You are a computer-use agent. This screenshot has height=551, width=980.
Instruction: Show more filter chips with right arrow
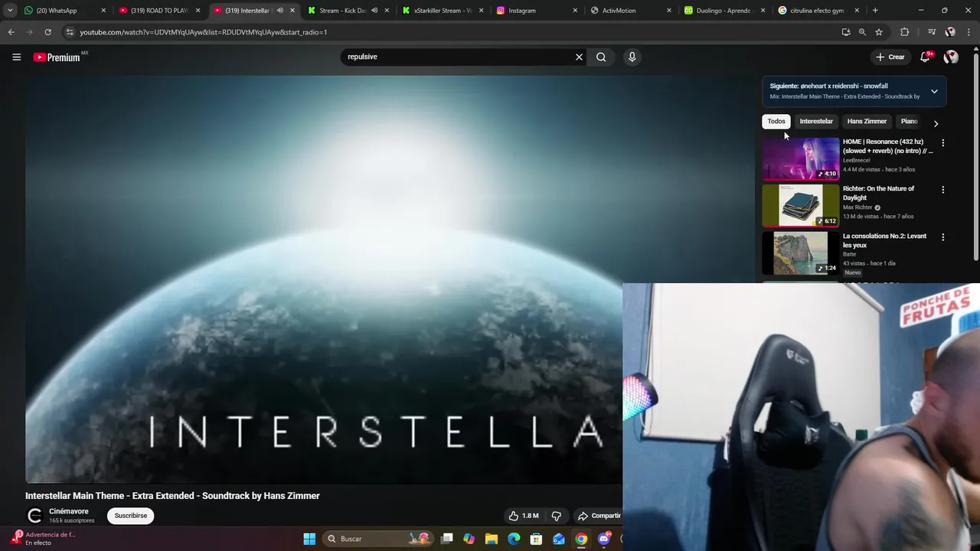[x=936, y=123]
